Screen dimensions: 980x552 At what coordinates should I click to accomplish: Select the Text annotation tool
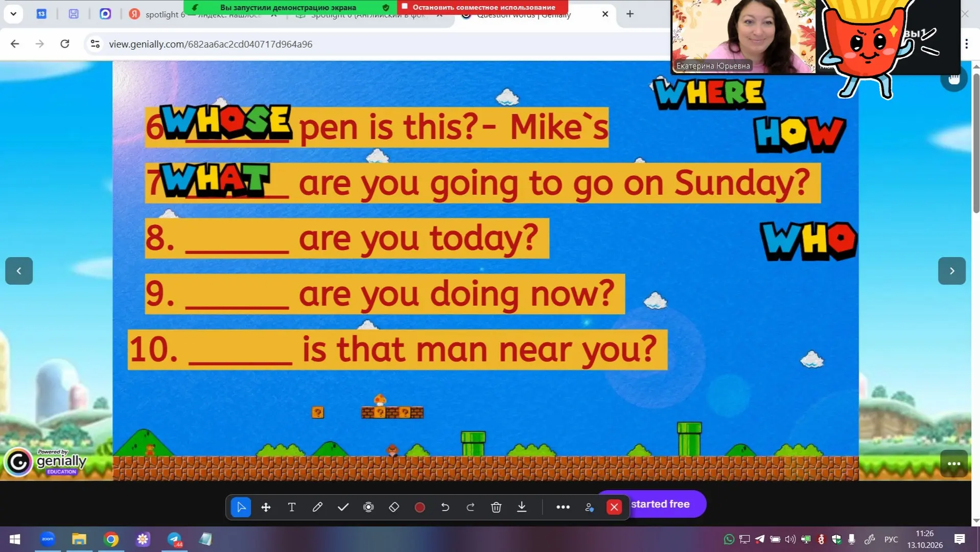[x=292, y=507]
